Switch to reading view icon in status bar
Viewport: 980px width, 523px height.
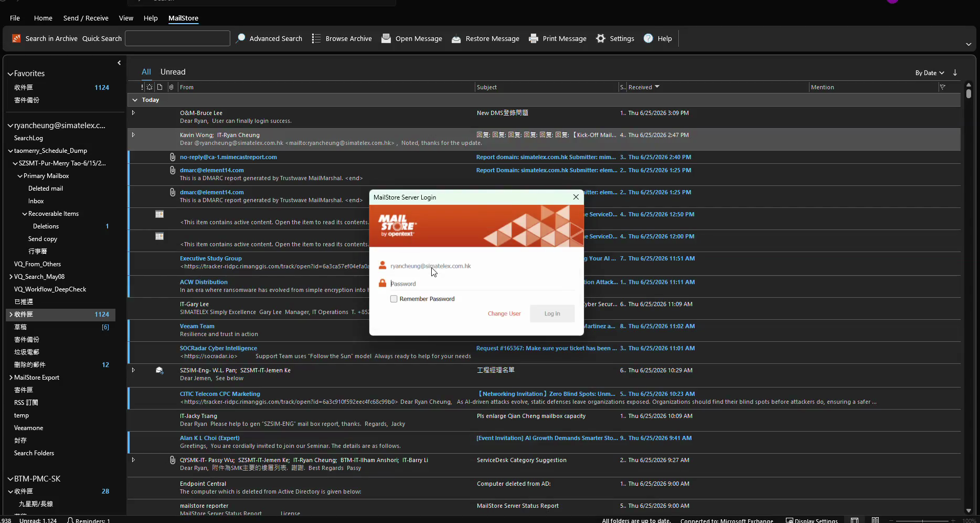click(876, 520)
